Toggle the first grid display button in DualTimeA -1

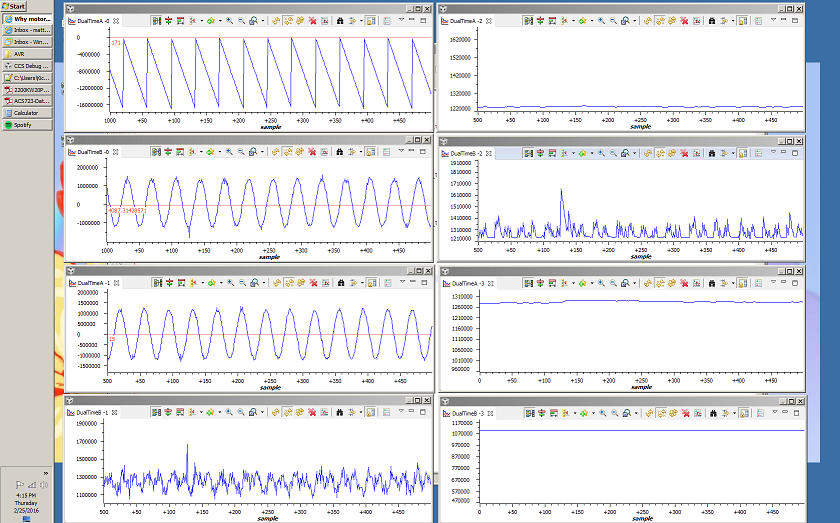[158, 282]
